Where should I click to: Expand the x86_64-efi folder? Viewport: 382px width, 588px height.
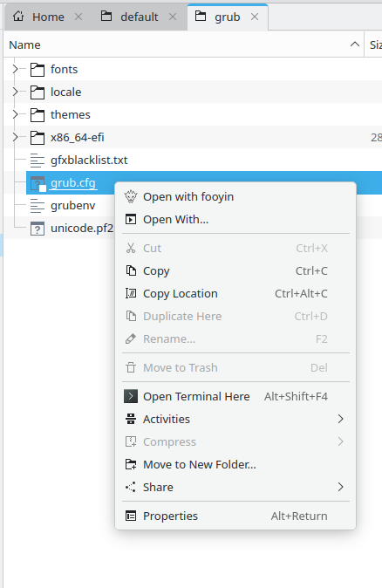tap(15, 137)
